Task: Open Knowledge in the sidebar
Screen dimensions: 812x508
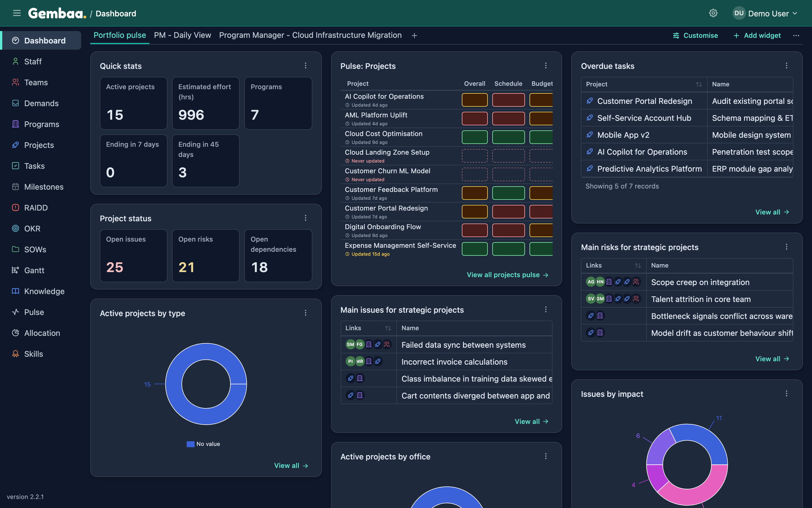Action: (x=41, y=291)
